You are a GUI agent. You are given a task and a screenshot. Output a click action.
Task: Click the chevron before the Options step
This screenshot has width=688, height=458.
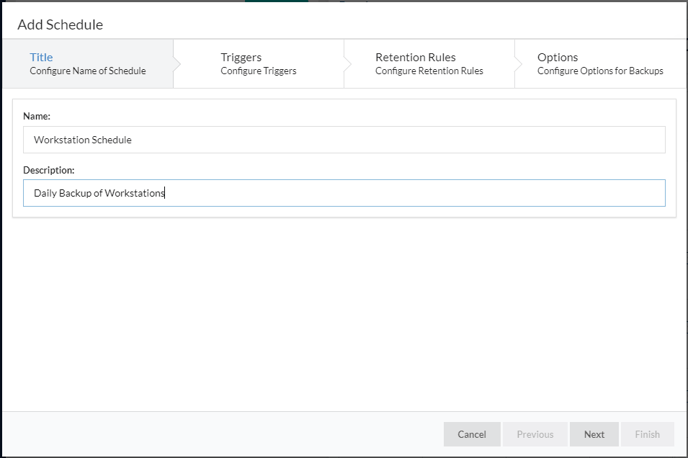[518, 64]
